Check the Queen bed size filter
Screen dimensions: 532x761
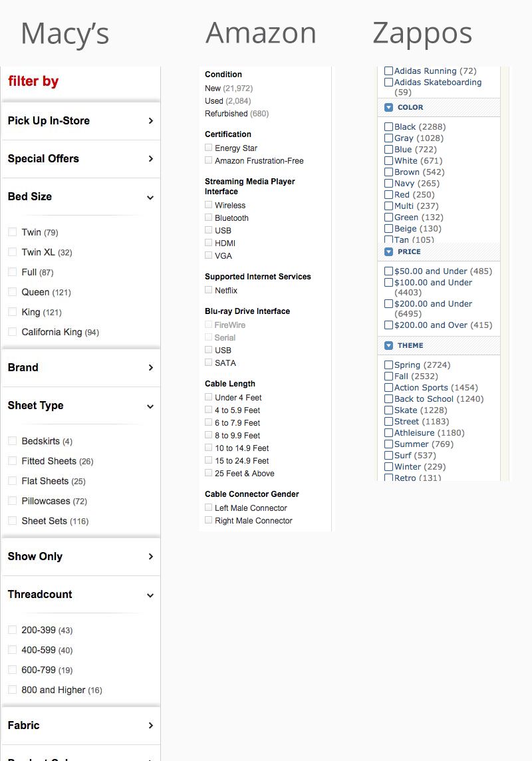click(11, 292)
